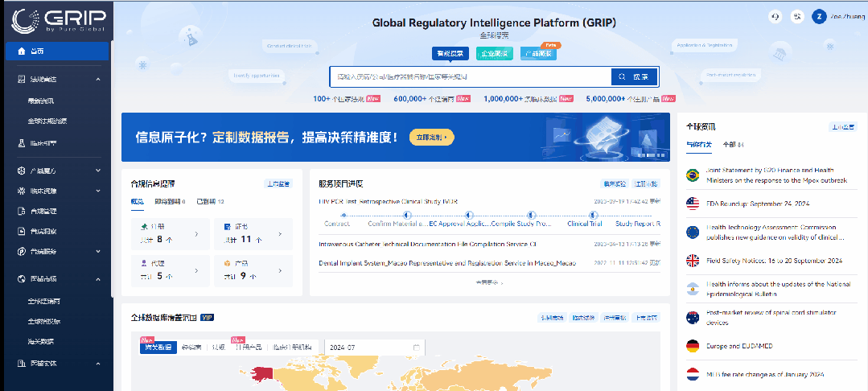Open the 100+ regulations statistic link

[347, 99]
